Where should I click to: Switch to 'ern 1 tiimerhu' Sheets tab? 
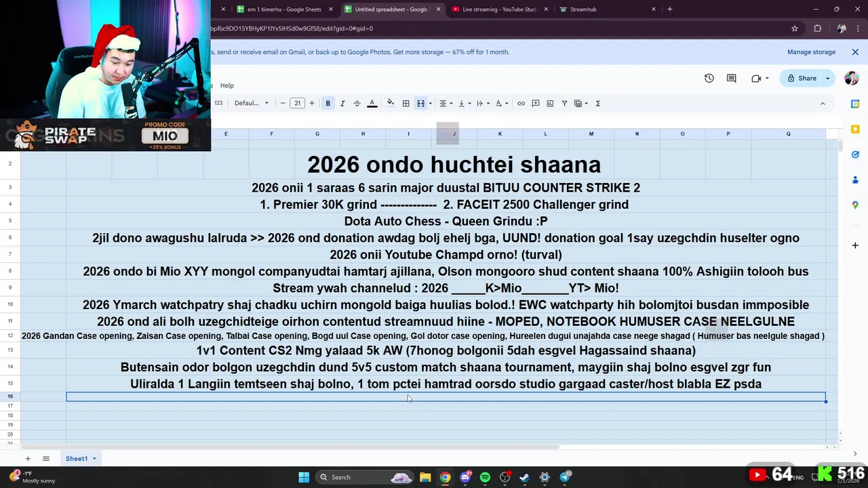click(284, 9)
